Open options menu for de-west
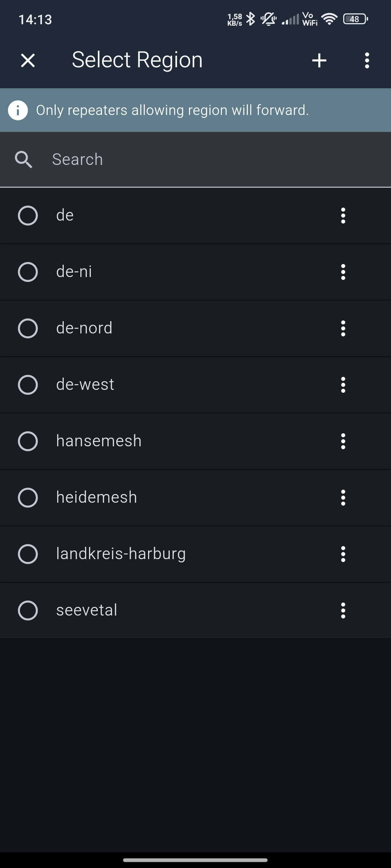Screen dimensions: 391x868 tap(343, 385)
